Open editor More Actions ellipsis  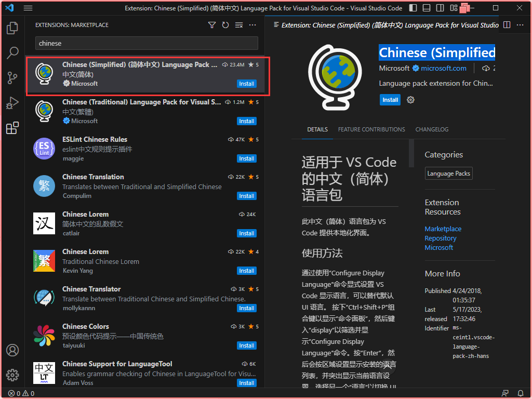tap(520, 25)
